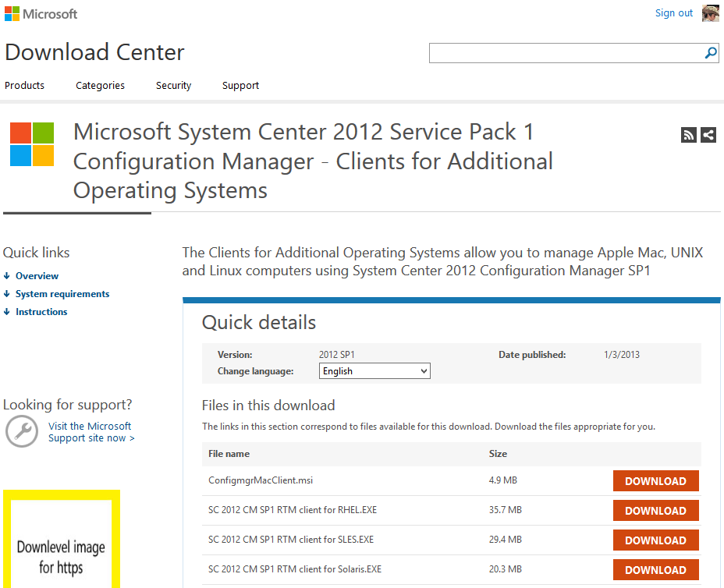Click the support wrench icon
The image size is (724, 588).
22,431
